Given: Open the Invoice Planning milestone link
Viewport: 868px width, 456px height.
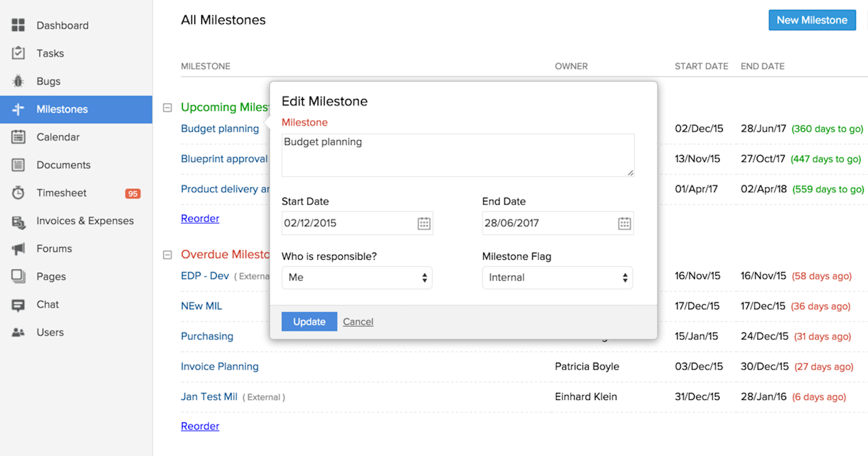Looking at the screenshot, I should click(220, 366).
